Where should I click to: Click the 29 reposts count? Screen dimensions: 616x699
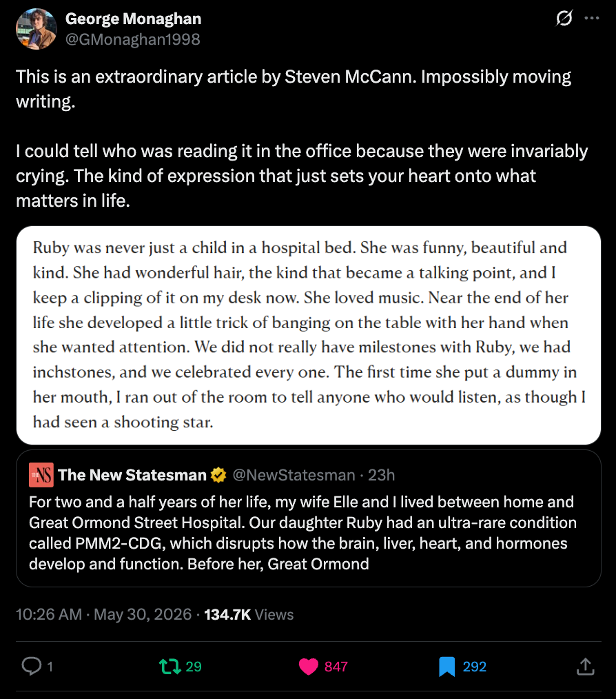194,667
